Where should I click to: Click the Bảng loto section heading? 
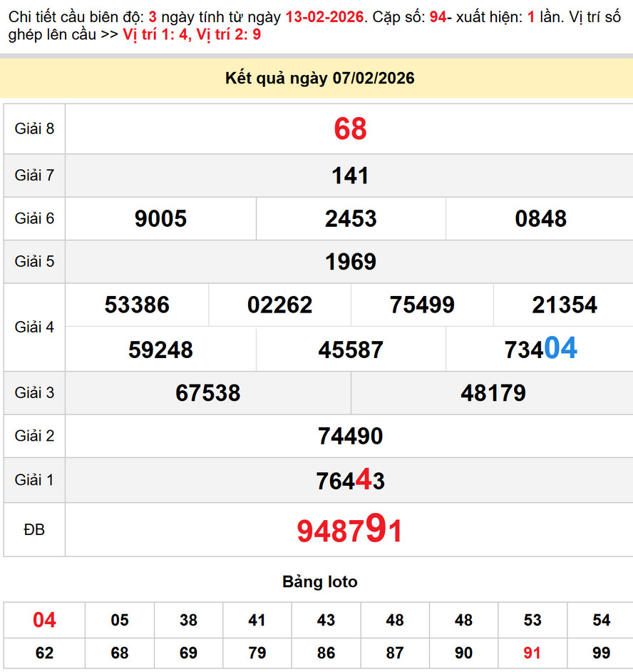click(320, 581)
